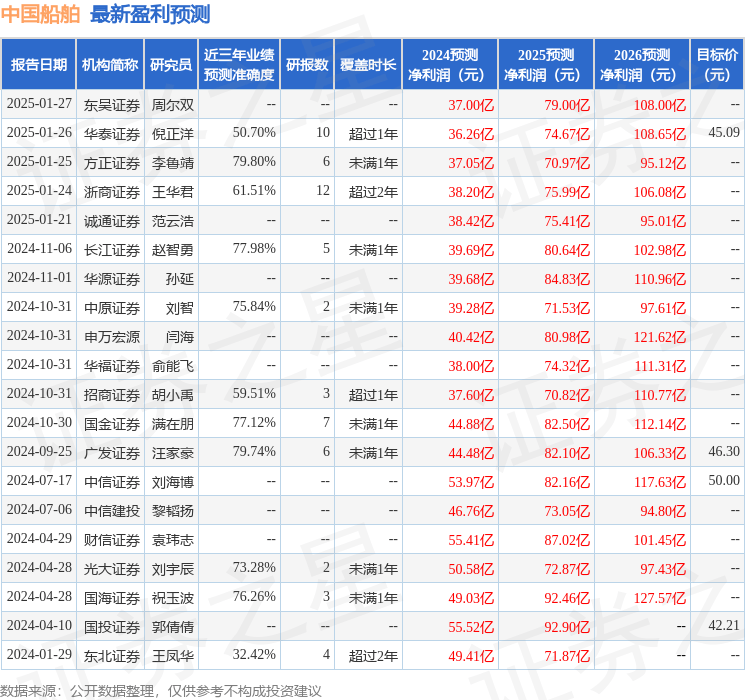Click the 报告日期 column header
The height and width of the screenshot is (700, 745).
38,65
